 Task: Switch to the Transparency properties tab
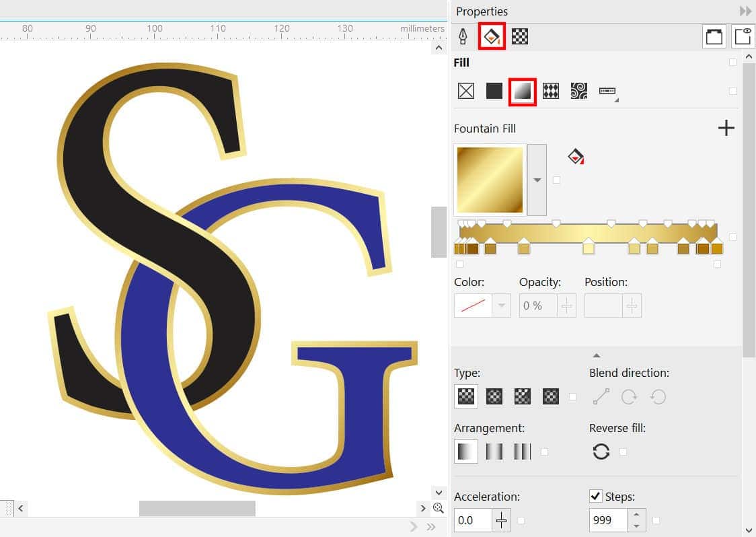pos(519,36)
